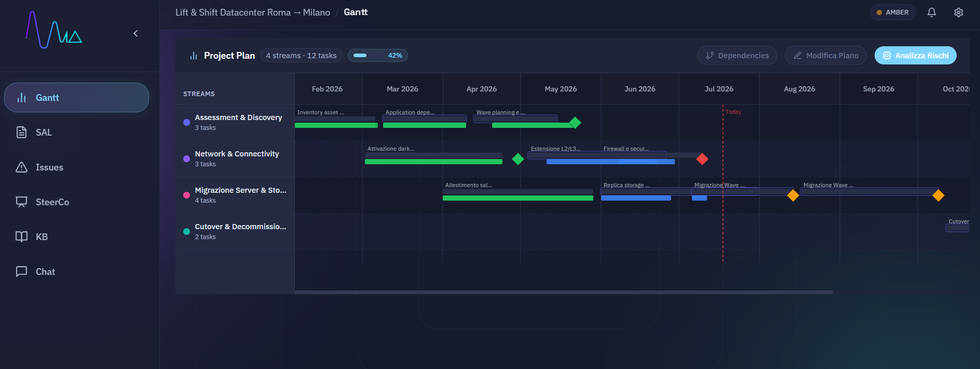Click the horizontal scrollbar under the timeline

pos(564,292)
